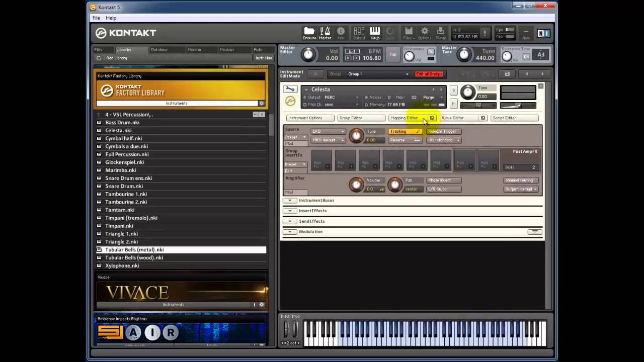Expand Modulation section
The height and width of the screenshot is (362, 644).
[290, 232]
